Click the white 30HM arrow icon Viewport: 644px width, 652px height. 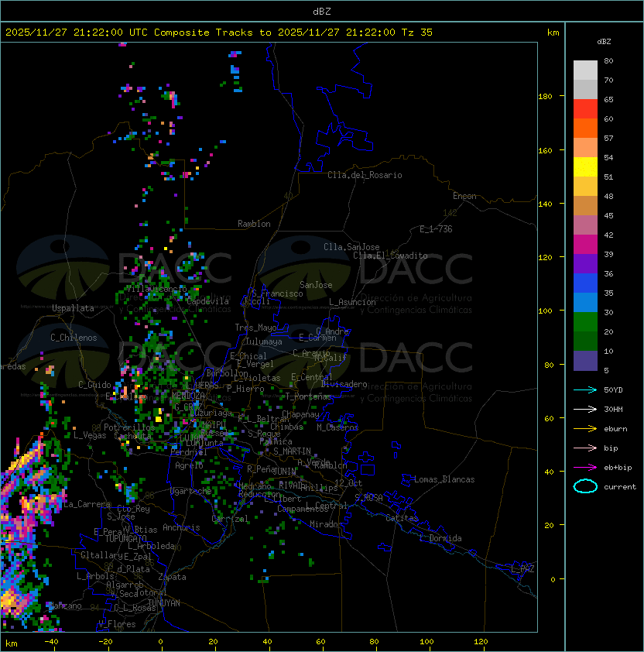tap(585, 410)
